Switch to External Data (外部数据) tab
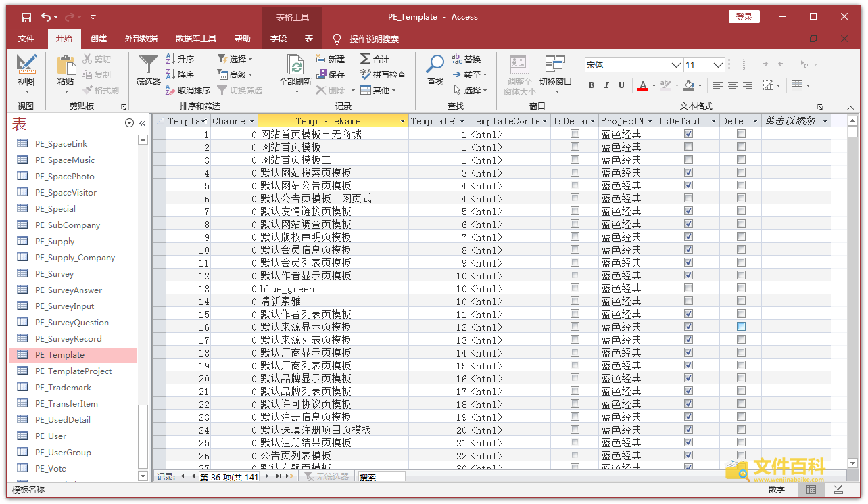 point(141,39)
